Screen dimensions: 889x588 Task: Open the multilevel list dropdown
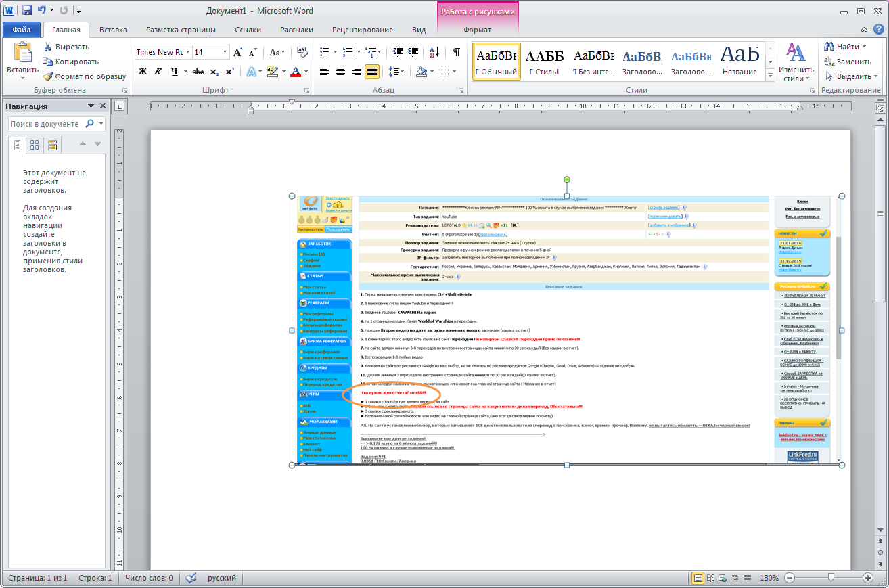point(373,52)
